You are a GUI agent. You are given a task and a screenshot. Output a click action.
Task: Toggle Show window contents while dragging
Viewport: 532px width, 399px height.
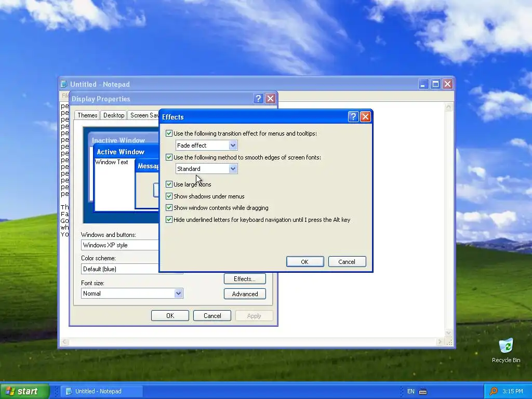169,208
